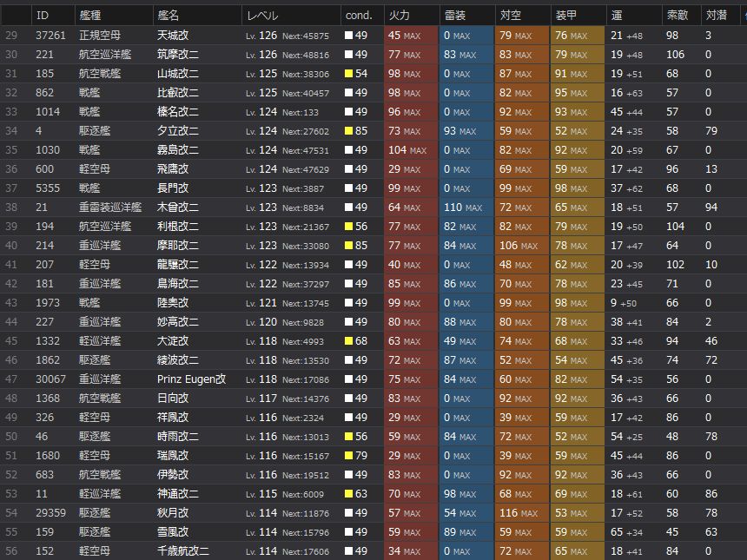Viewport: 747px width, 560px height.
Task: Click 対潜 value 94 for 木曾改二
Action: tap(711, 208)
